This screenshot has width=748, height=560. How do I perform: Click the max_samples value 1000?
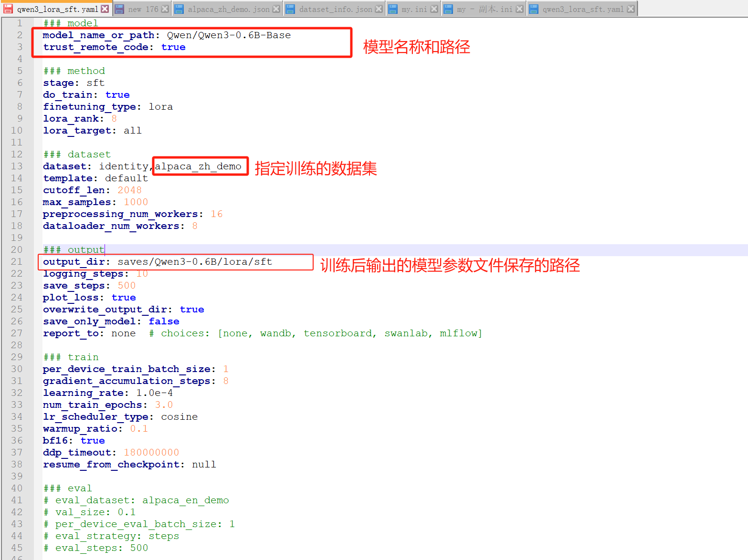coord(136,202)
